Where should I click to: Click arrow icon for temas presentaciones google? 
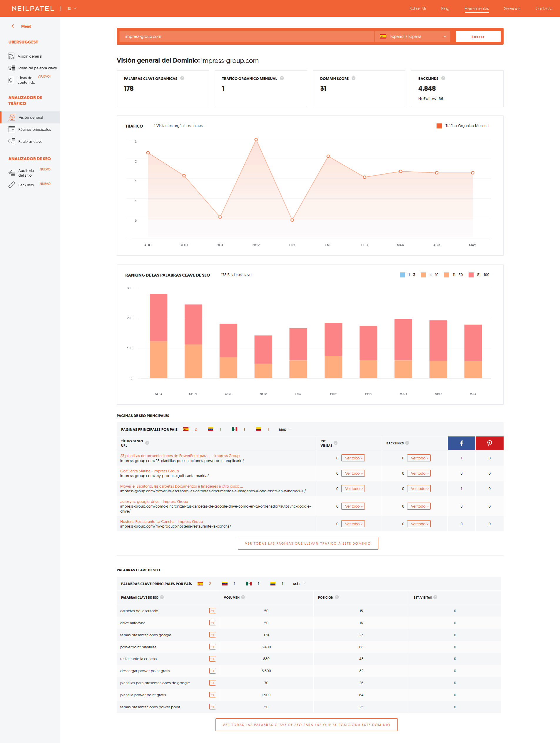[x=212, y=635]
